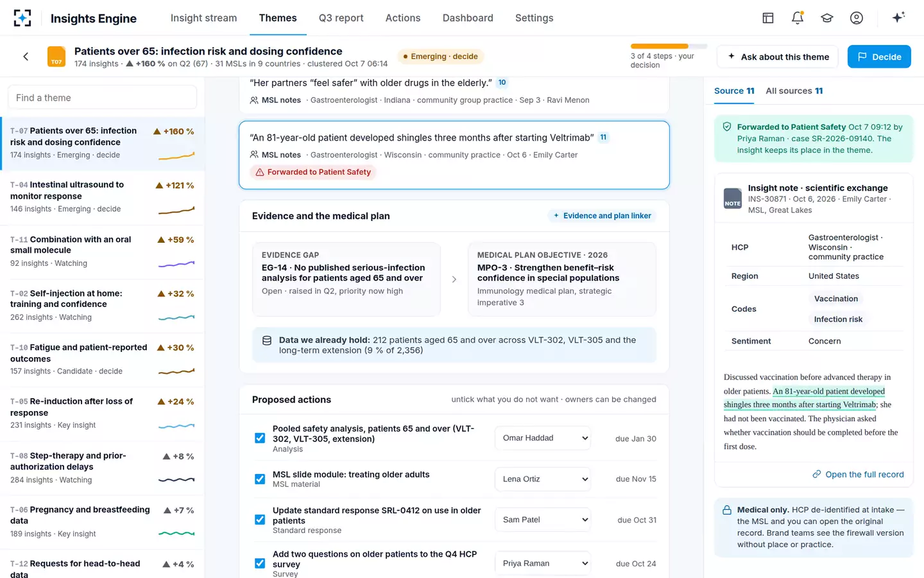Open the user profile icon
924x578 pixels.
(x=857, y=18)
